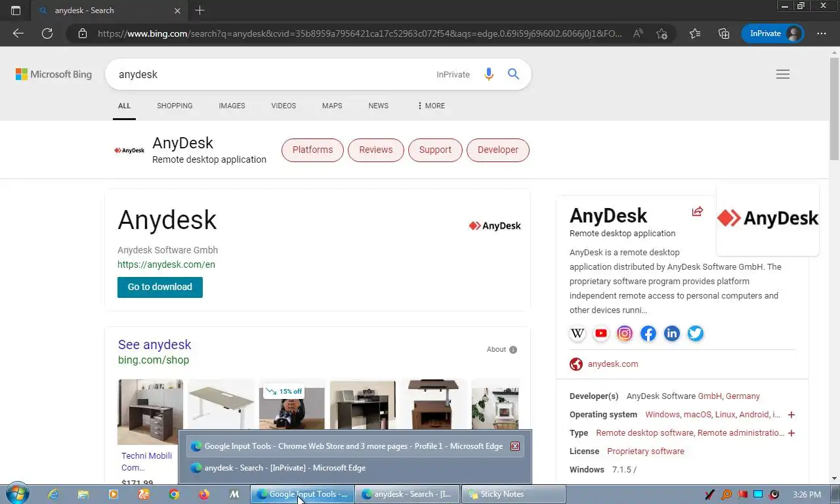Open AnyDesk's Instagram icon
Image resolution: width=840 pixels, height=504 pixels.
pyautogui.click(x=625, y=333)
